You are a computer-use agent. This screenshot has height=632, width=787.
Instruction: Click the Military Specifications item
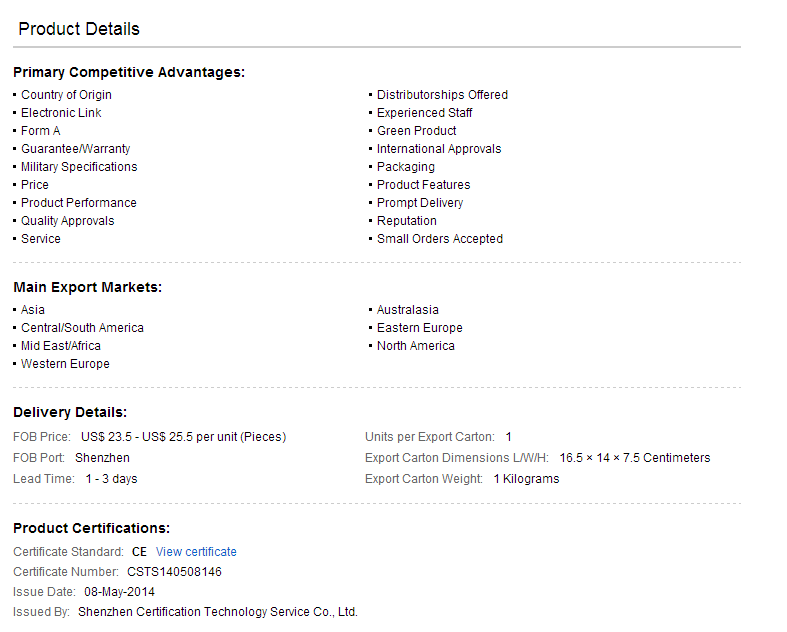pyautogui.click(x=79, y=167)
